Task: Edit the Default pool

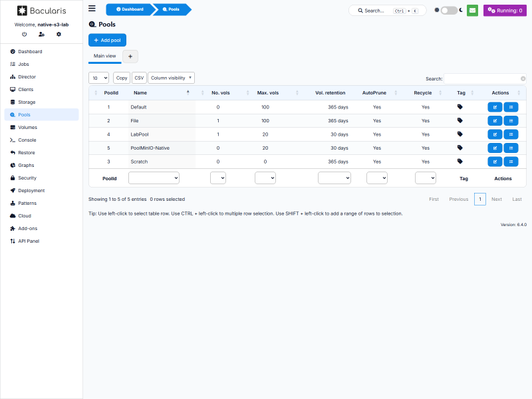Action: pyautogui.click(x=495, y=107)
